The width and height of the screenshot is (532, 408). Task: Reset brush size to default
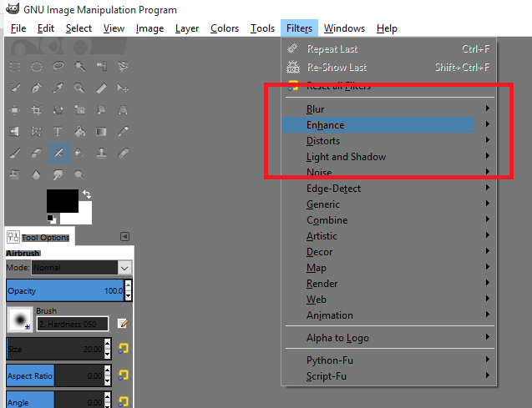123,348
